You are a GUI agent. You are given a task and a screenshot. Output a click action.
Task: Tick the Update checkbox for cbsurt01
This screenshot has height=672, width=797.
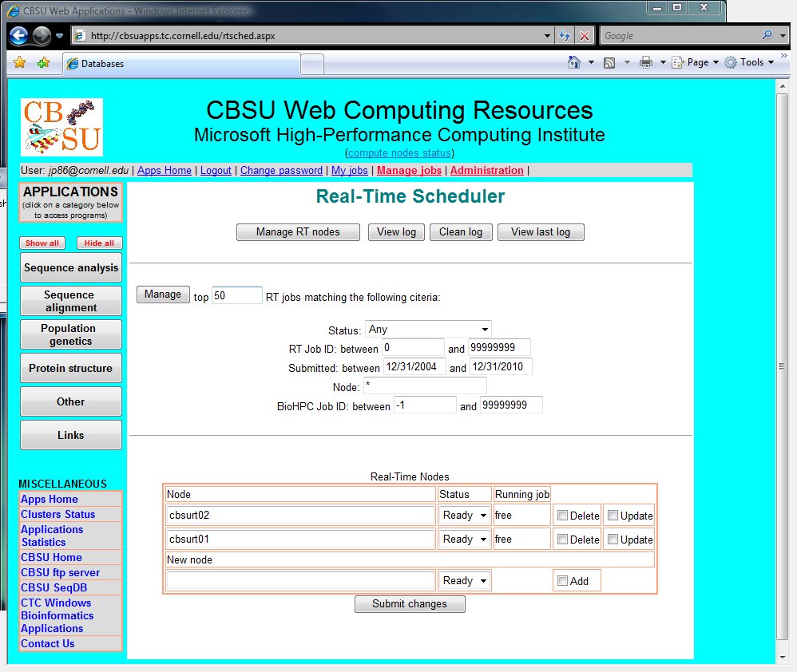(x=613, y=540)
